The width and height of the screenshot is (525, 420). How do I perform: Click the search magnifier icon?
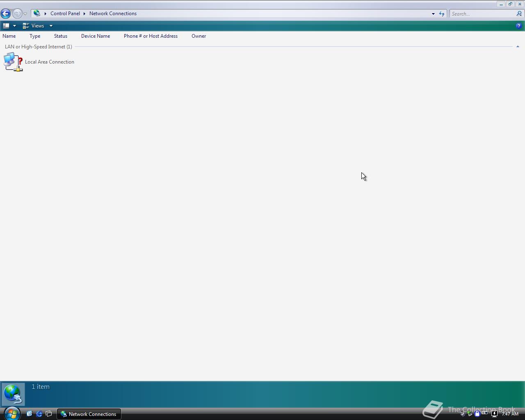click(x=519, y=14)
